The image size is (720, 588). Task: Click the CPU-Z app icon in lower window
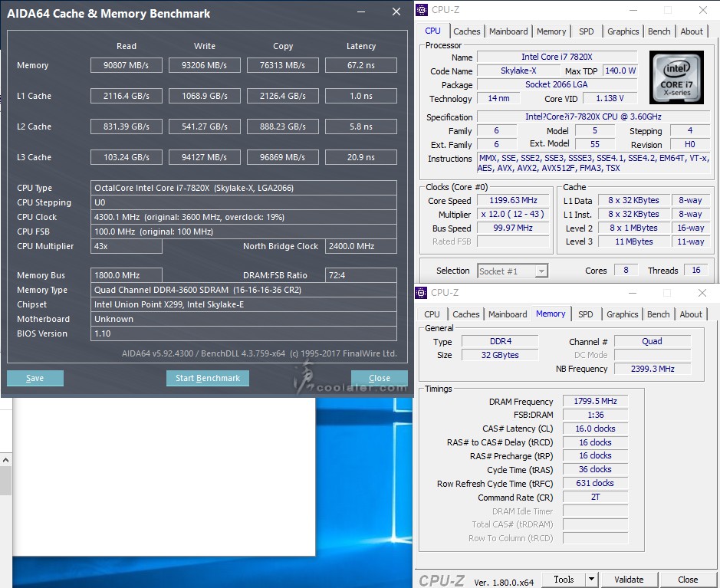click(421, 292)
